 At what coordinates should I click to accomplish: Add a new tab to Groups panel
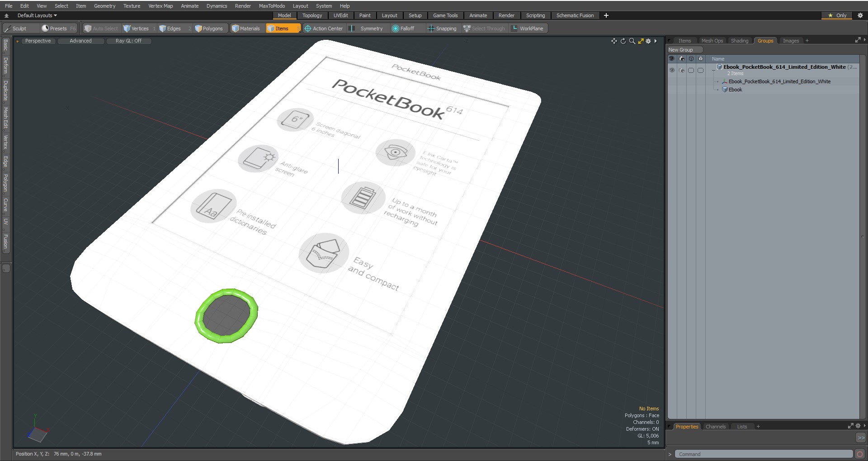pyautogui.click(x=807, y=41)
